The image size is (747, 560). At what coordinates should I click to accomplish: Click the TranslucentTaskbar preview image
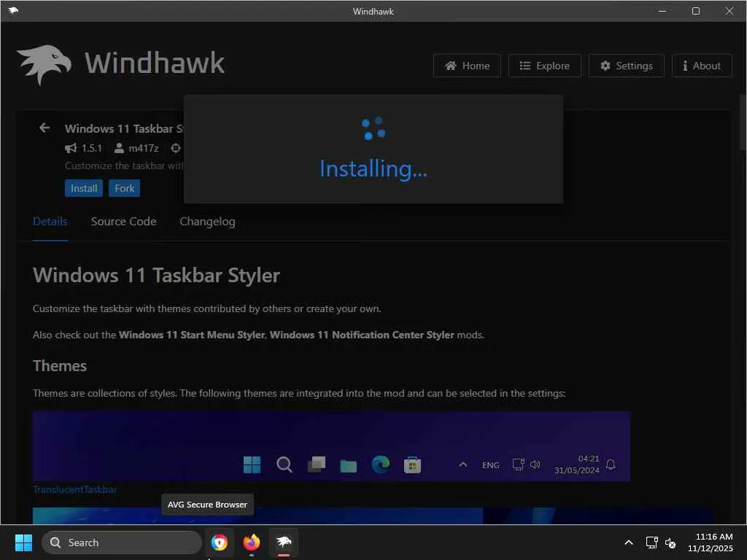[331, 446]
